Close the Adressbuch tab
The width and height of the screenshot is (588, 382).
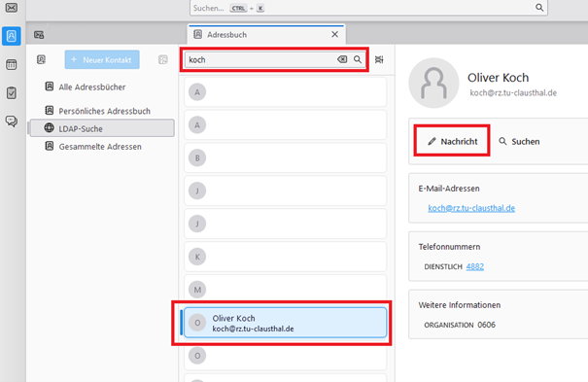335,34
